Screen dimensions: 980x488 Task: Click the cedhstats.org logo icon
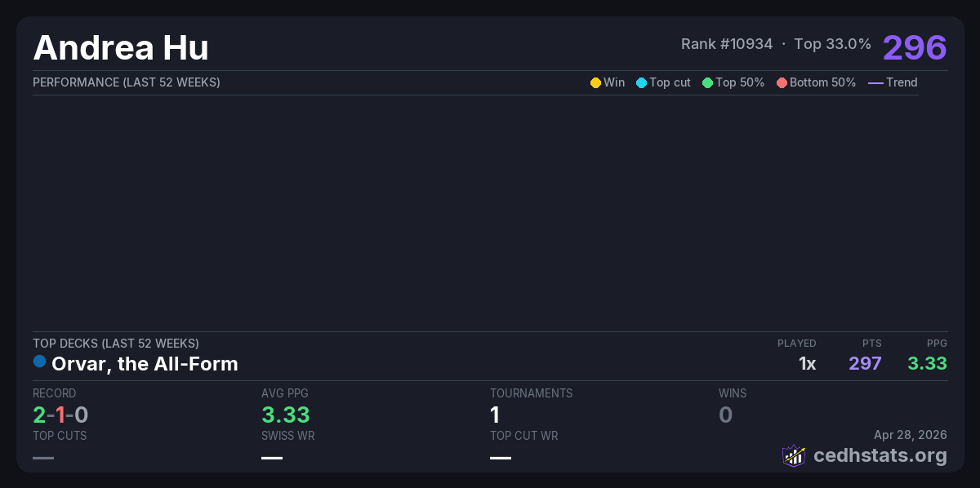794,455
